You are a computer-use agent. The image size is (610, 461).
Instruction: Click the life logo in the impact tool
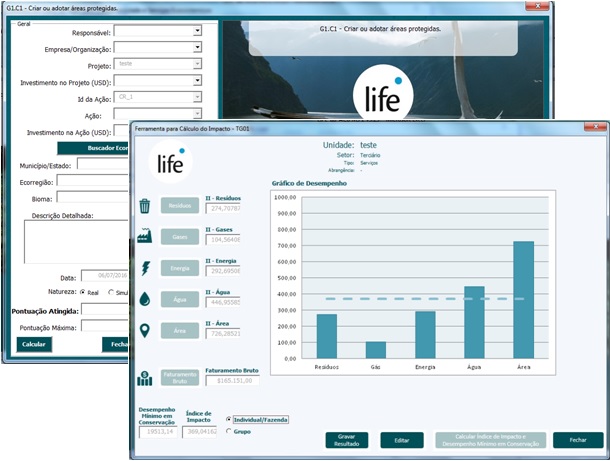point(170,161)
